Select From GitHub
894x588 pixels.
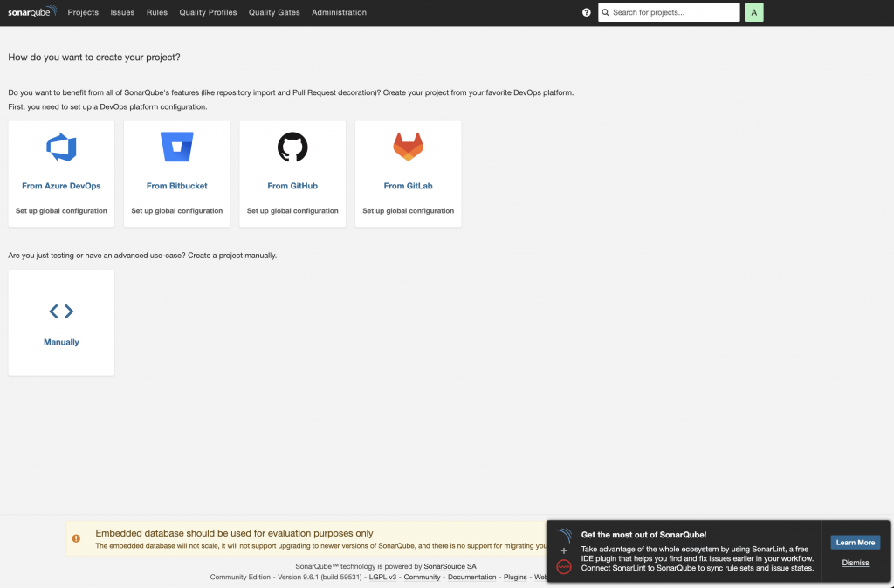(x=292, y=186)
